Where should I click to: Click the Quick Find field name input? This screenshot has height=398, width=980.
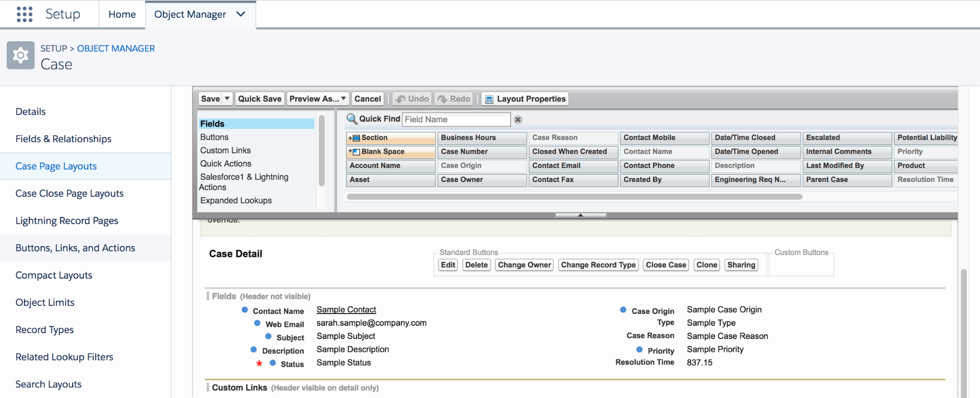[x=456, y=119]
